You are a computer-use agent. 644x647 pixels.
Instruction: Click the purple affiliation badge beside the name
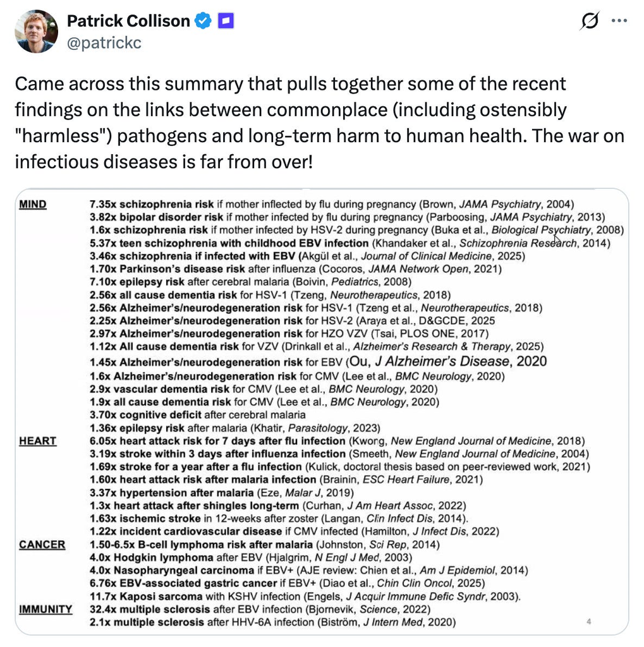pyautogui.click(x=226, y=21)
